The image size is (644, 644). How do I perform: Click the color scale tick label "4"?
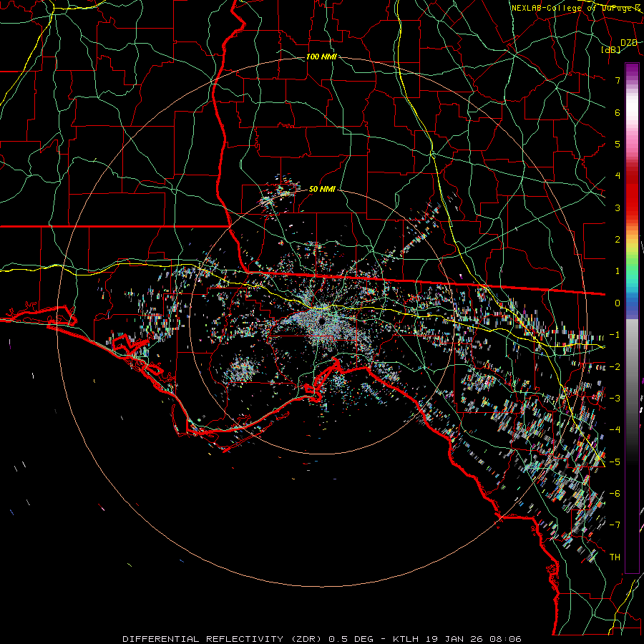(618, 176)
